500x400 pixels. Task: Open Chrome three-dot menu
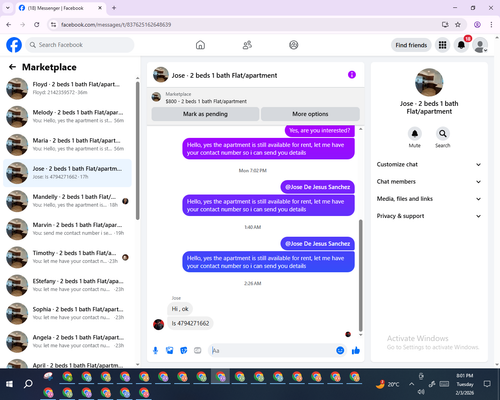pyautogui.click(x=491, y=25)
